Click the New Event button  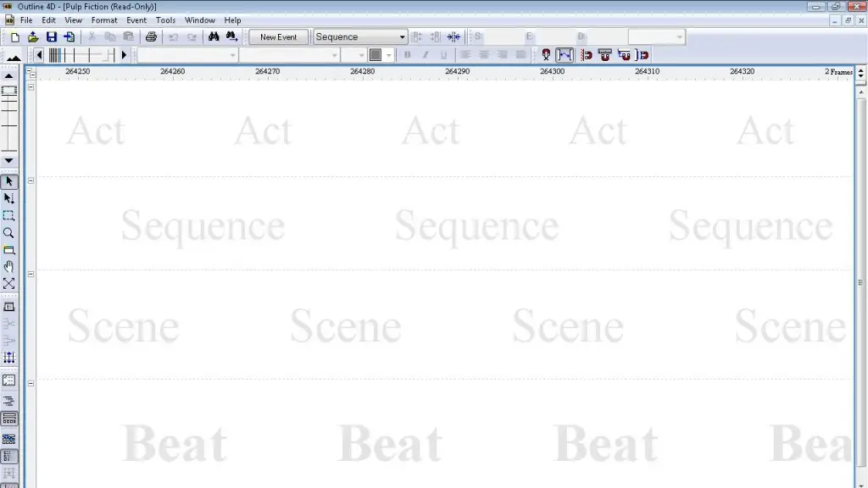click(278, 37)
